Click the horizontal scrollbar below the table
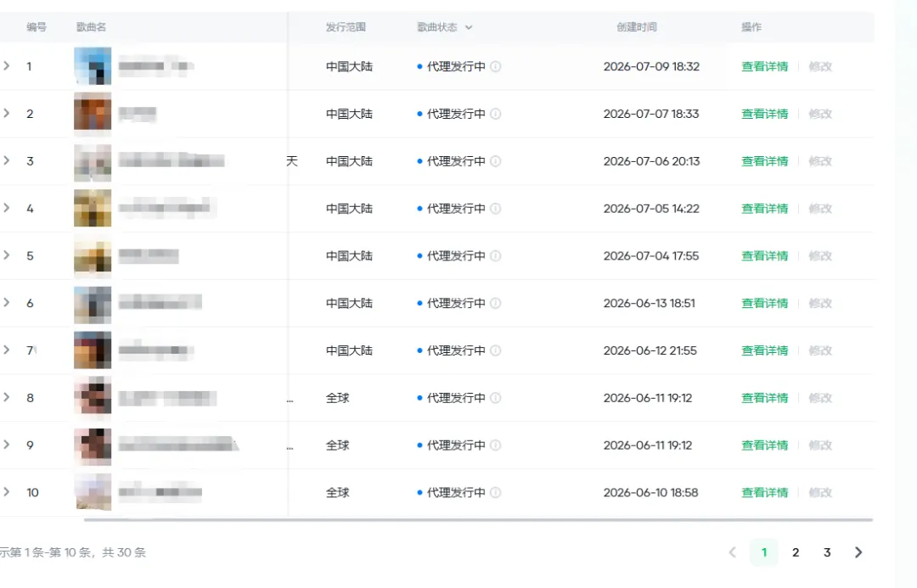The width and height of the screenshot is (917, 588). [x=478, y=519]
